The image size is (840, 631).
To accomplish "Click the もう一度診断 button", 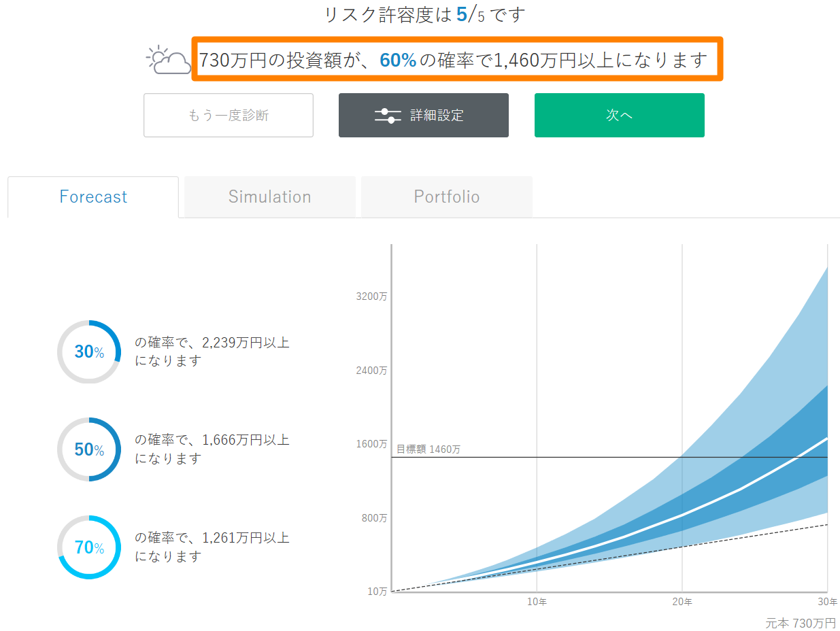I will 229,116.
